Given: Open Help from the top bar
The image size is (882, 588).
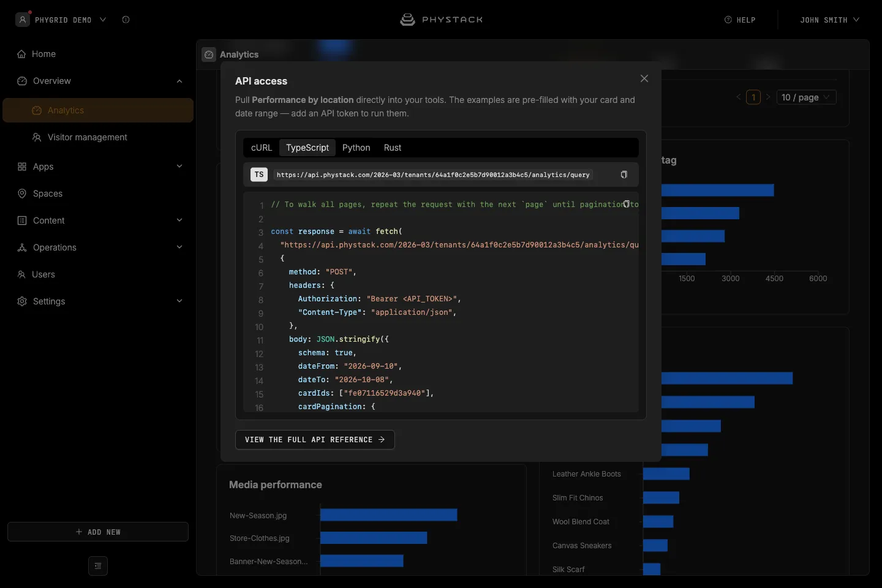Looking at the screenshot, I should [740, 20].
